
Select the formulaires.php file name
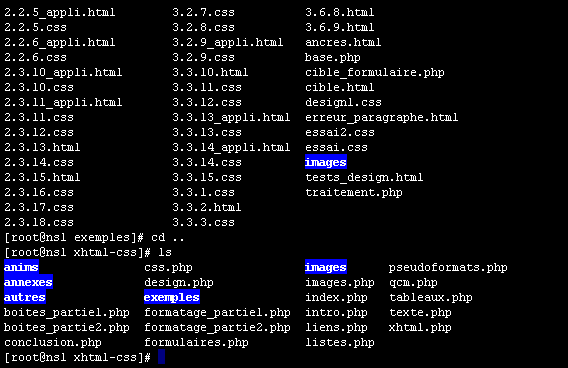click(196, 343)
